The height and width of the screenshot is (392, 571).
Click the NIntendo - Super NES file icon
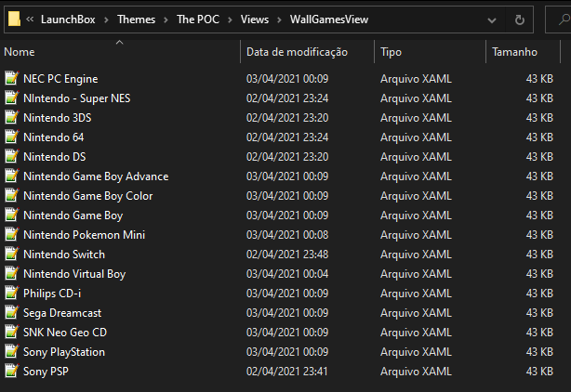[x=12, y=98]
